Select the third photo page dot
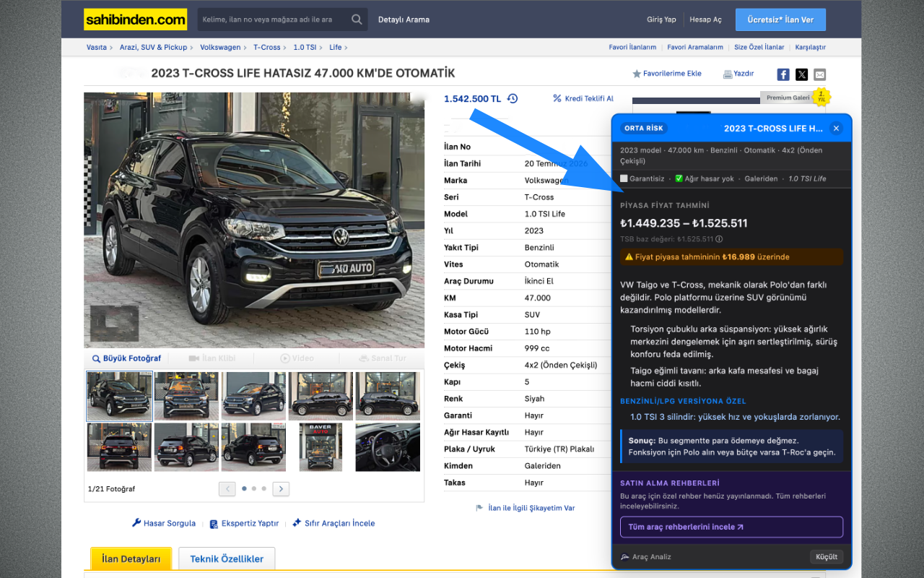Screen dimensions: 924x578 tap(264, 489)
